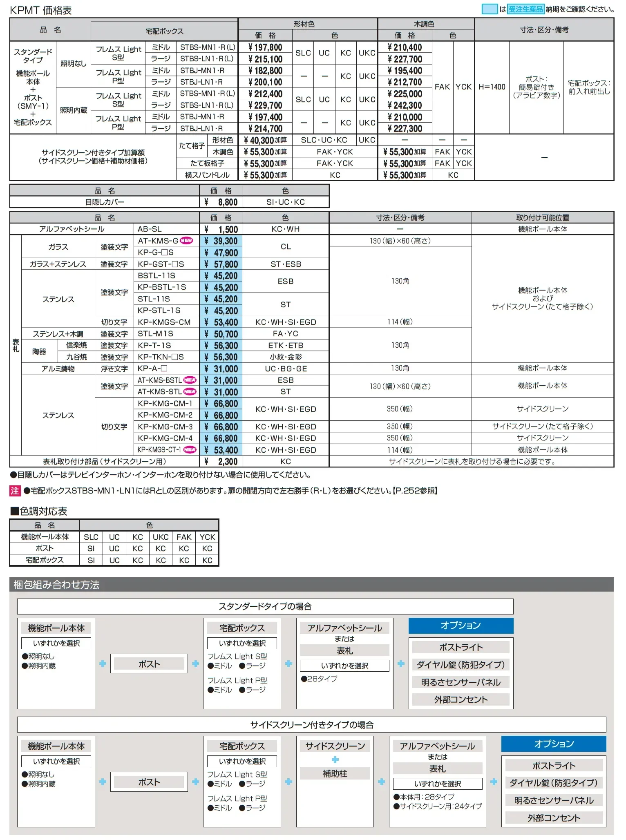Click the 補助柱 box
626x840 pixels.
pyautogui.click(x=335, y=774)
